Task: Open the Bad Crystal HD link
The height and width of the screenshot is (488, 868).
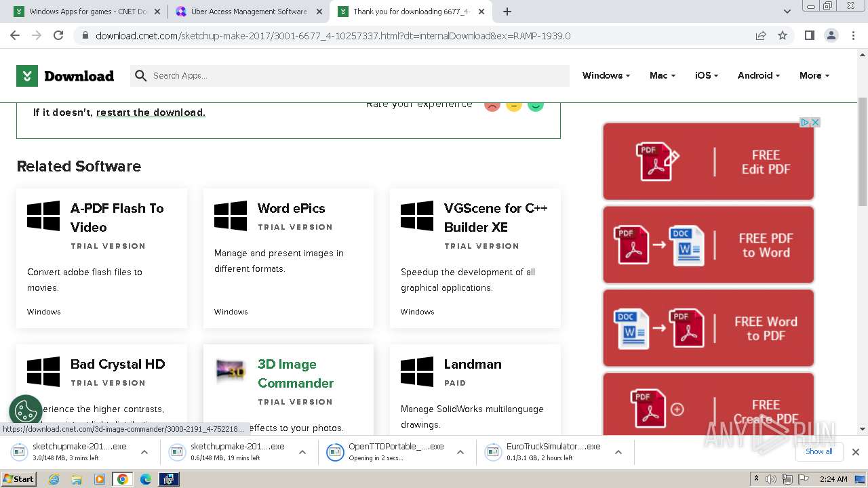Action: tap(117, 364)
